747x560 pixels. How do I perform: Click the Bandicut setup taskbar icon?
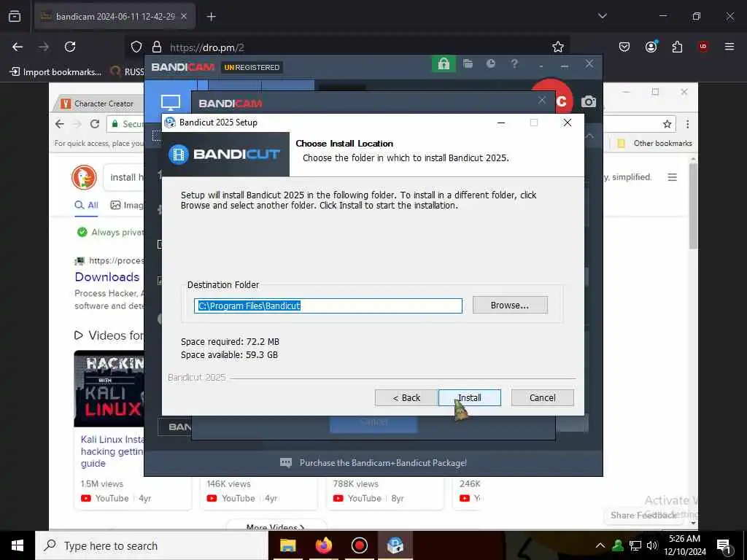[x=395, y=545]
